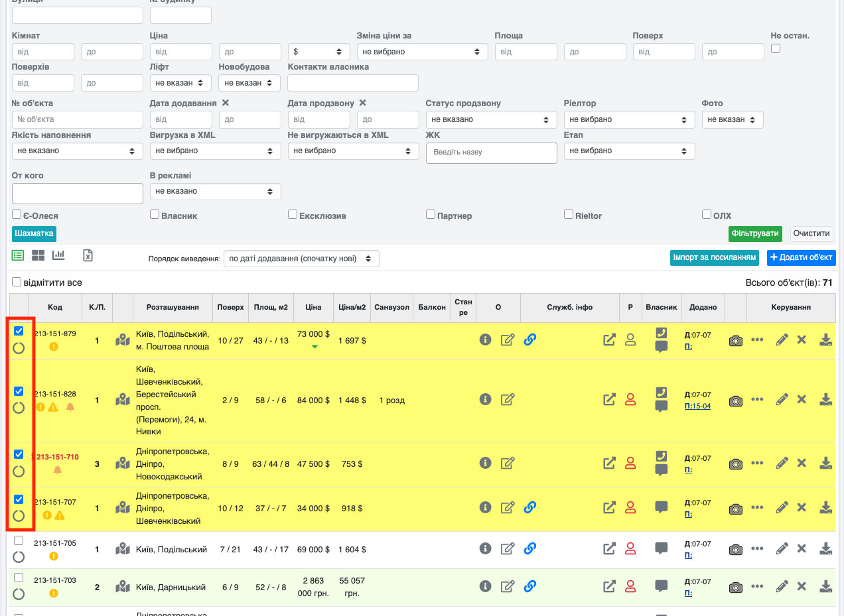The height and width of the screenshot is (616, 844).
Task: Open the 'Порядок виведення' sort dropdown
Action: [x=301, y=259]
